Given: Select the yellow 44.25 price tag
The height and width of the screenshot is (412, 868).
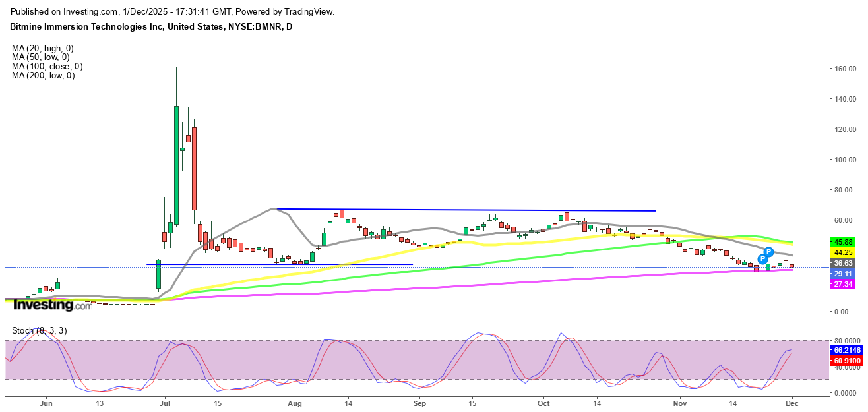Looking at the screenshot, I should tap(844, 252).
